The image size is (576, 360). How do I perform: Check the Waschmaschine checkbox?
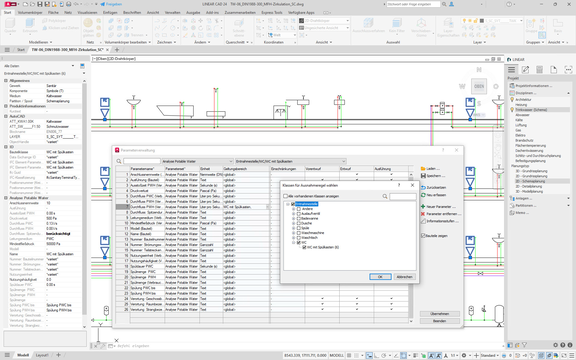[299, 233]
